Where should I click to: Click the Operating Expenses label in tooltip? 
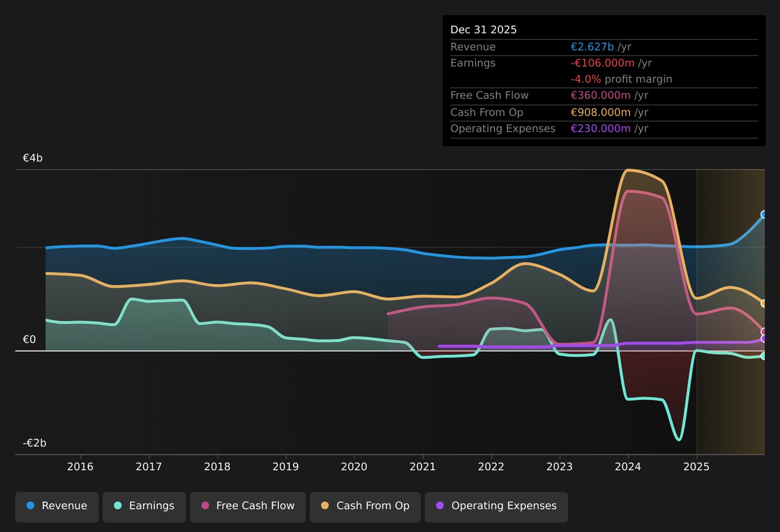pos(503,129)
